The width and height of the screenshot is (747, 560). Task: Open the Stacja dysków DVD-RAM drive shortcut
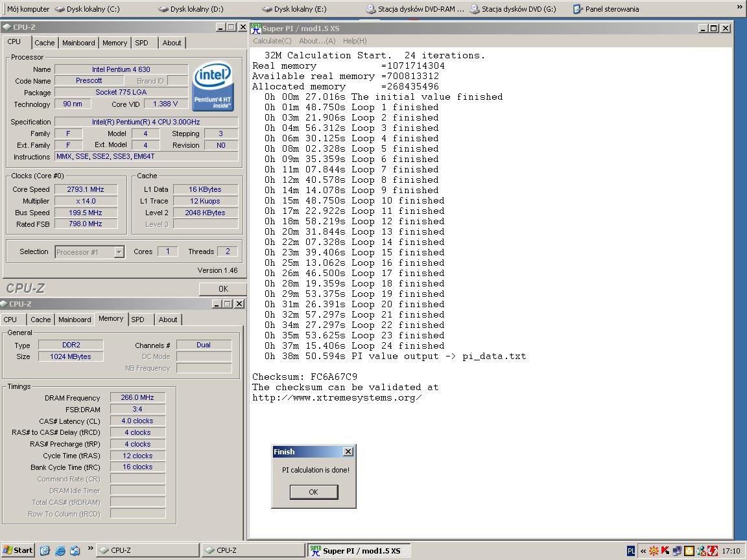(414, 9)
